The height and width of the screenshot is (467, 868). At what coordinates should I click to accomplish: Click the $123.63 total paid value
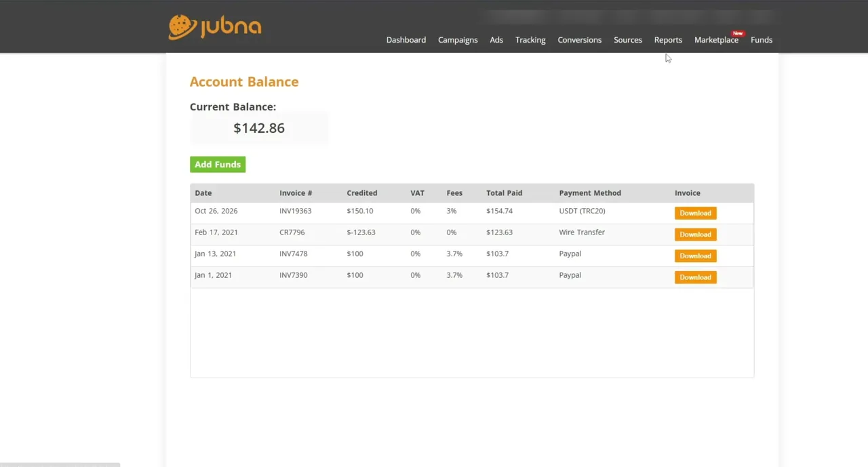tap(500, 232)
